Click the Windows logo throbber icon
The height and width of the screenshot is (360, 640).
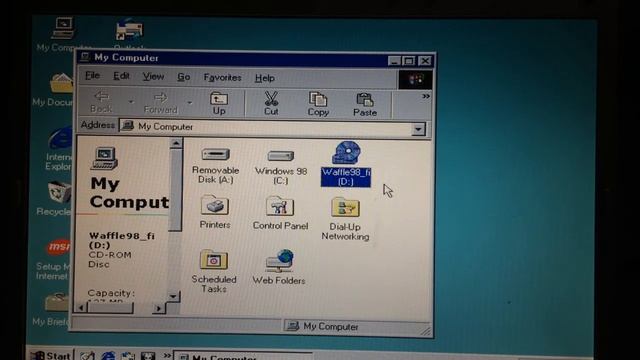(x=415, y=80)
